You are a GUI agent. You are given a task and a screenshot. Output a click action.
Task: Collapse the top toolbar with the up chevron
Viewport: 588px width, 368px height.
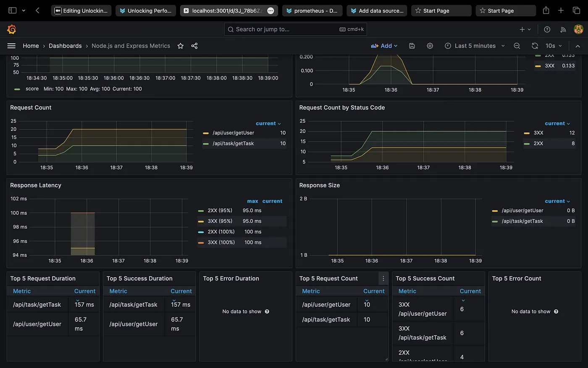pyautogui.click(x=577, y=46)
